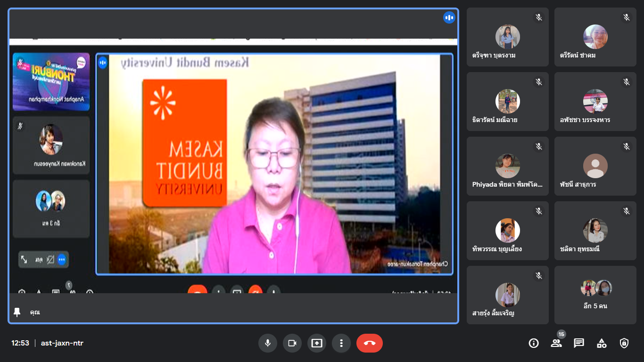
Task: Click mirrored three-more-people tile in shared screen
Action: pos(51,208)
